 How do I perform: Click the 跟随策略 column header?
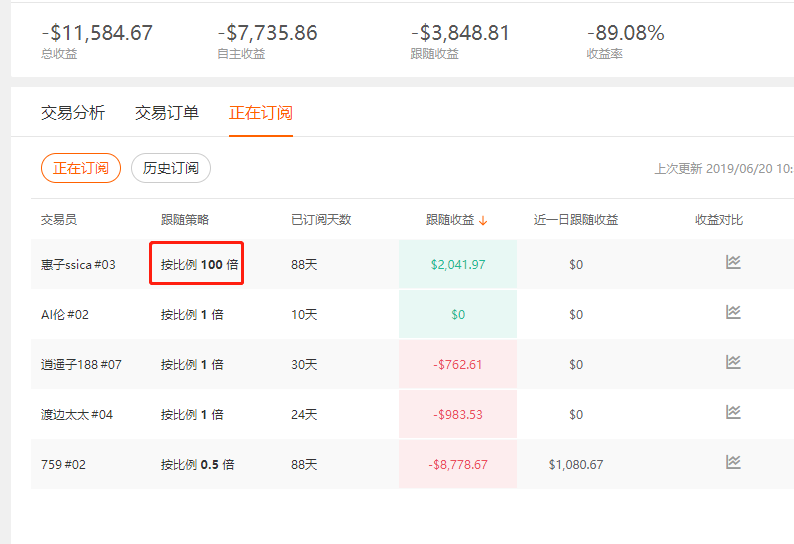tap(185, 219)
